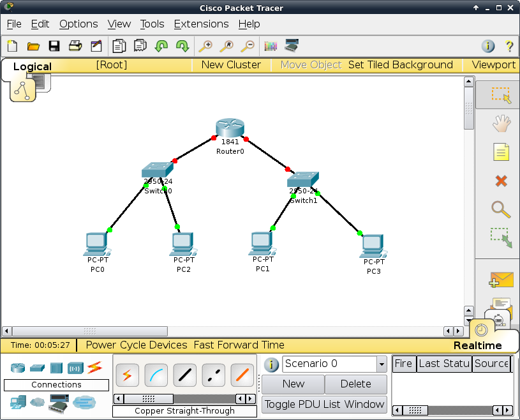Pick the Console cable connection
520x420 pixels.
[x=156, y=375]
